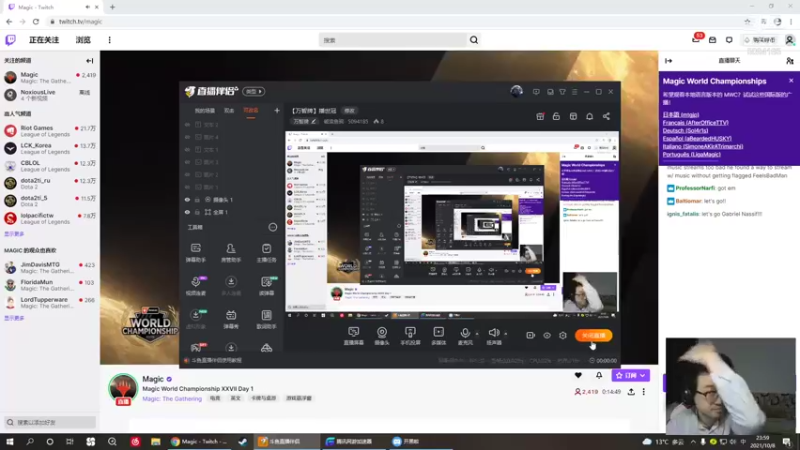Open LCK_Korea channel in sidebar
The image size is (800, 450).
[x=49, y=148]
